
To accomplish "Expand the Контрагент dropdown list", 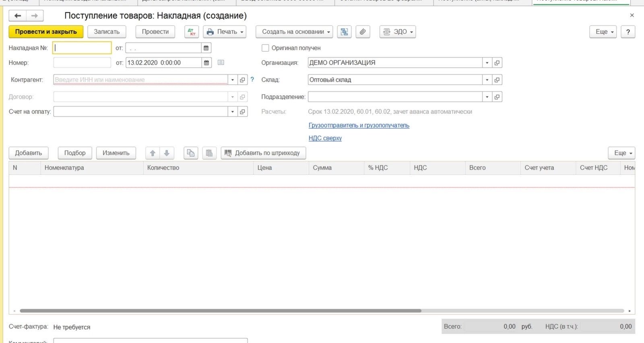I will coord(232,80).
